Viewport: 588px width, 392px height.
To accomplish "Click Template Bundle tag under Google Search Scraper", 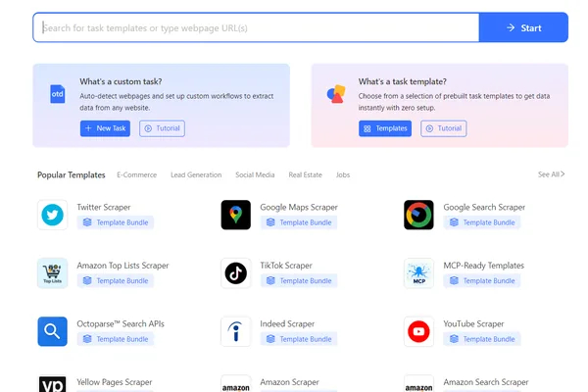I will coord(482,222).
